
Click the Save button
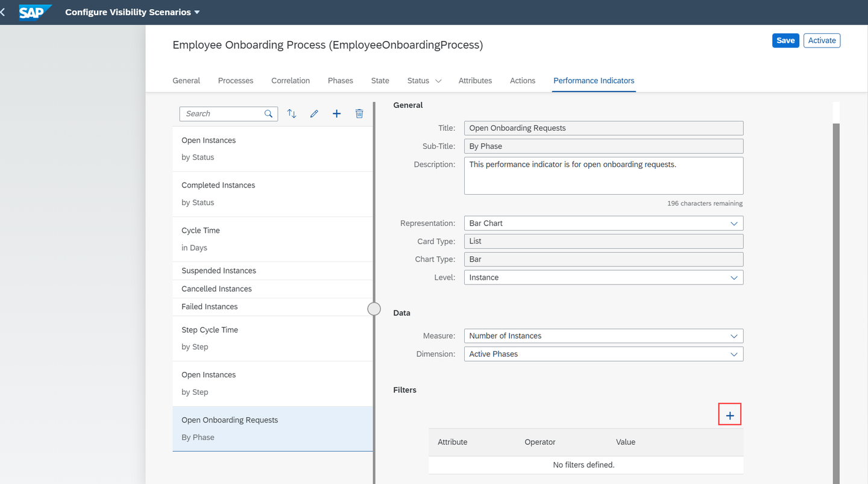click(x=785, y=40)
